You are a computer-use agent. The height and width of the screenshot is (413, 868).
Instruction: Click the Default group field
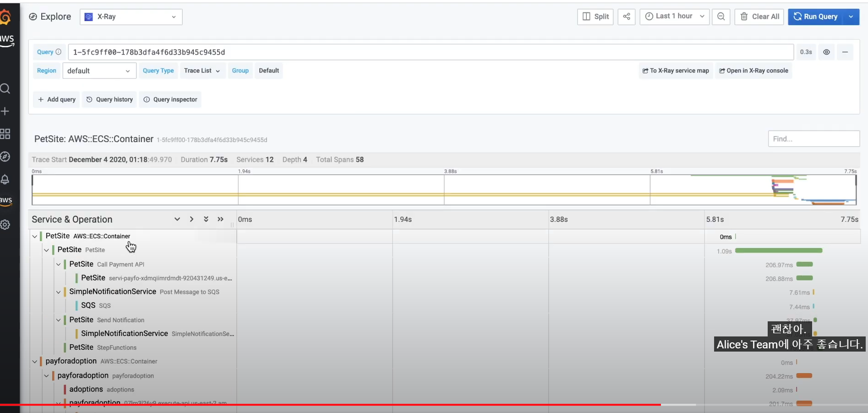pos(269,71)
